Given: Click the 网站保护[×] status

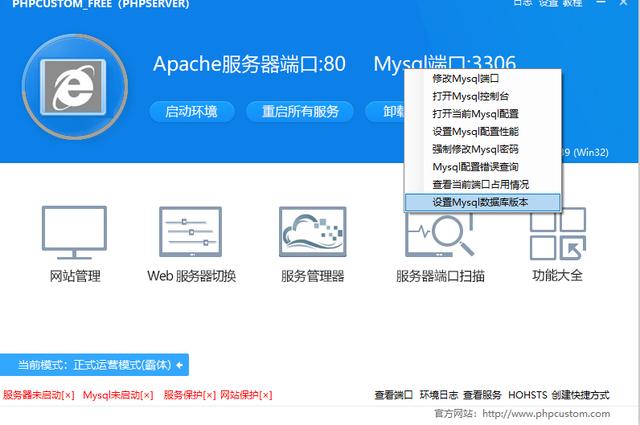Looking at the screenshot, I should [246, 395].
